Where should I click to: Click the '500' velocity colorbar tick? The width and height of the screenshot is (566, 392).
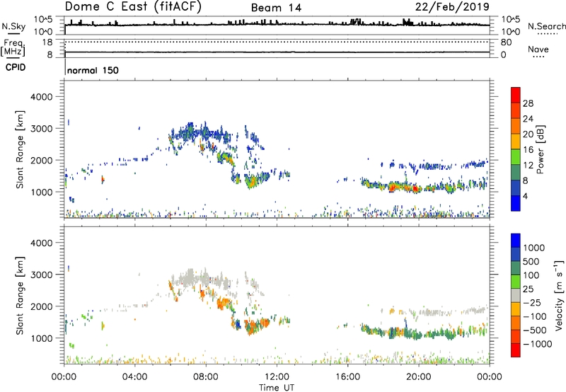click(x=531, y=261)
